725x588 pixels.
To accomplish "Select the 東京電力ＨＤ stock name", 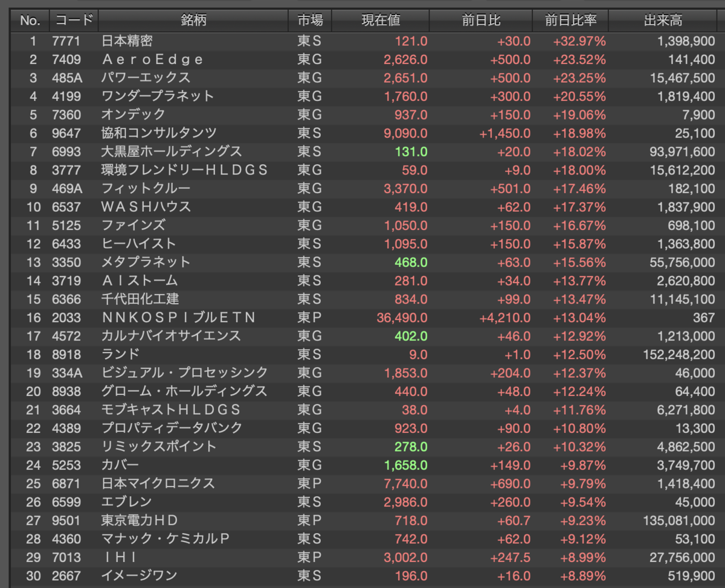I will (140, 520).
